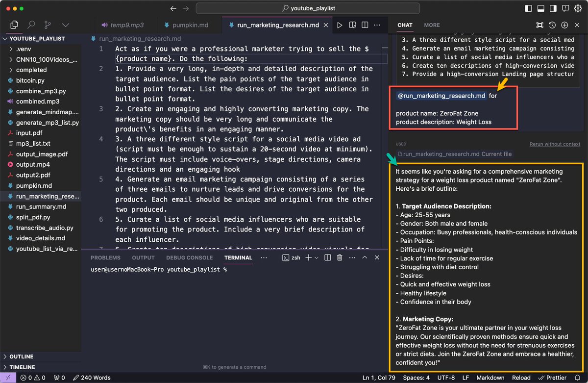
Task: Click Reload in status bar
Action: [x=521, y=378]
